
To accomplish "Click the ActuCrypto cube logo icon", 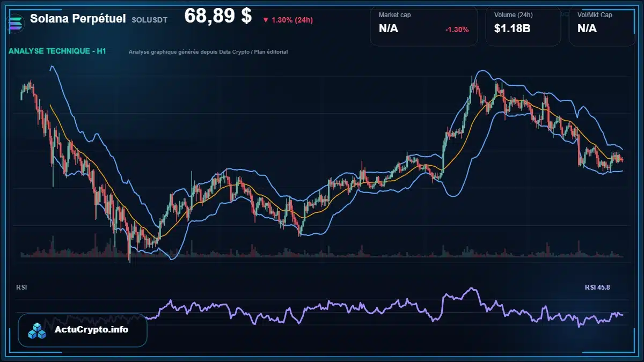I will coord(38,331).
